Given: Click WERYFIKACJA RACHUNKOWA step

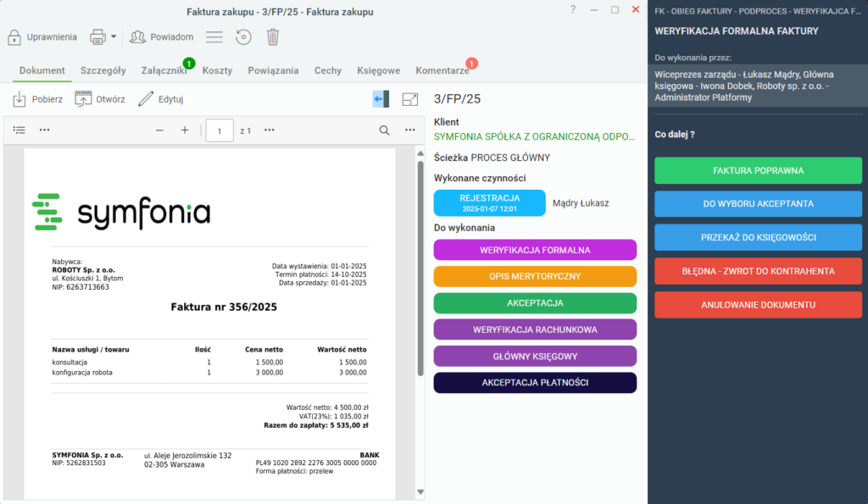Looking at the screenshot, I should coord(535,330).
